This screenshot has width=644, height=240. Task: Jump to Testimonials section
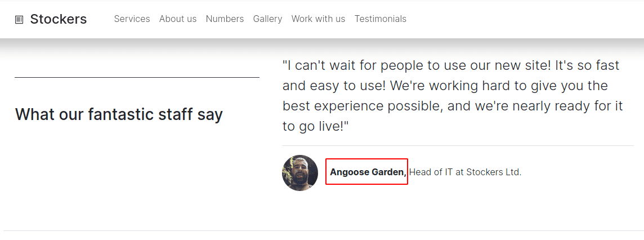[380, 19]
